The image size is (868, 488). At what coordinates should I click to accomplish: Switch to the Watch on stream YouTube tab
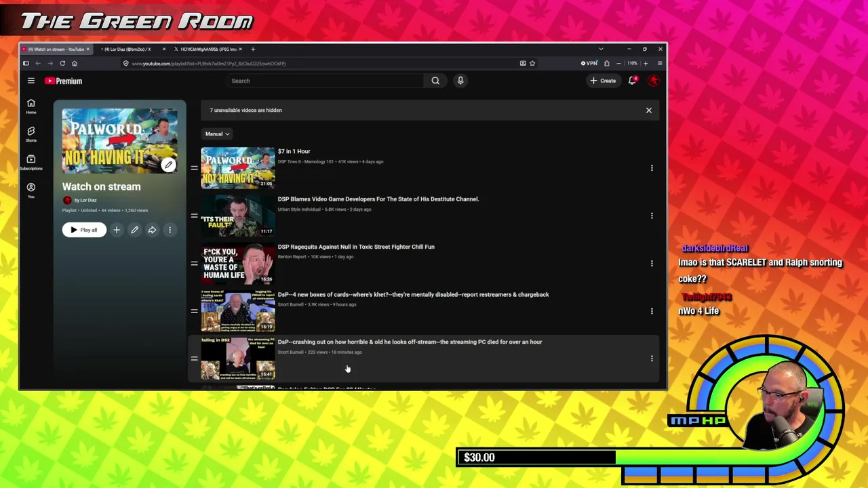[56, 49]
